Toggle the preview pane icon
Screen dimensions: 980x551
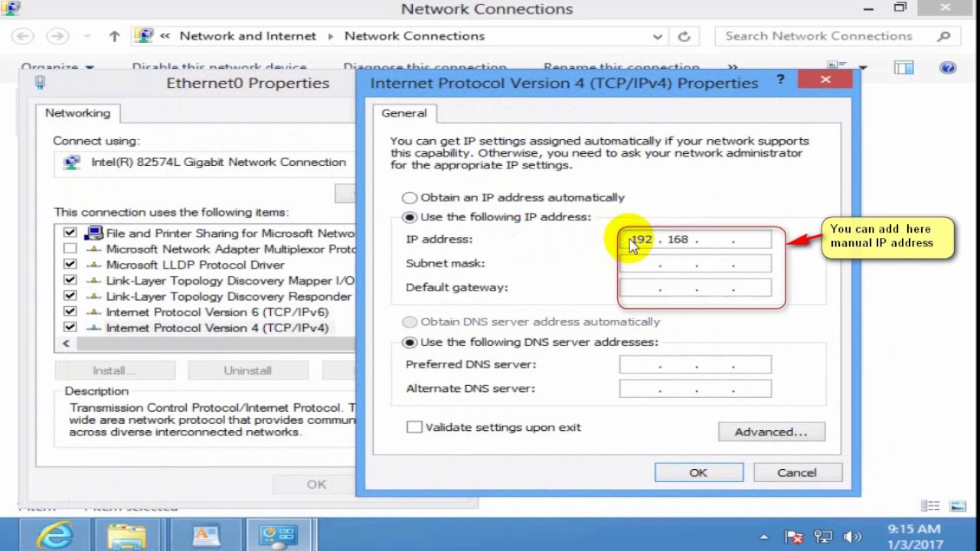pyautogui.click(x=904, y=67)
